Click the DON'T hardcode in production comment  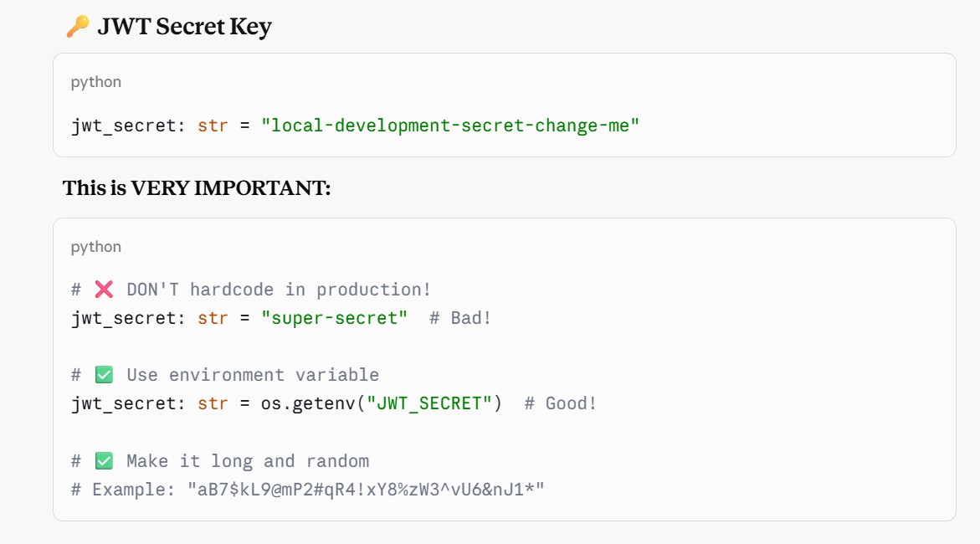pyautogui.click(x=279, y=290)
